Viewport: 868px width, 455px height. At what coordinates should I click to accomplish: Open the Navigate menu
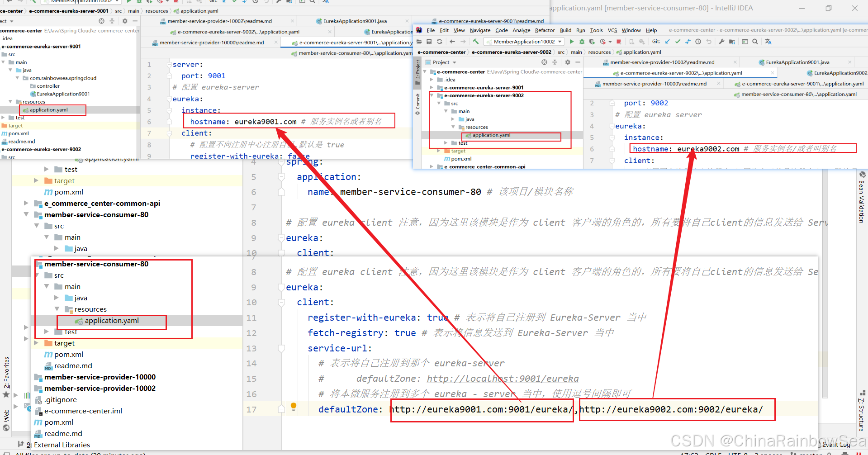pyautogui.click(x=480, y=30)
